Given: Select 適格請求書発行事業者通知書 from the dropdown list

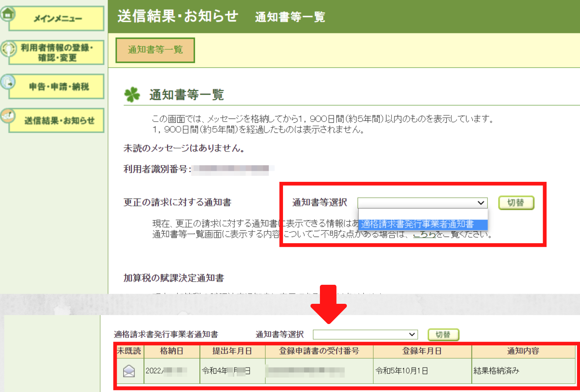Looking at the screenshot, I should pos(418,224).
